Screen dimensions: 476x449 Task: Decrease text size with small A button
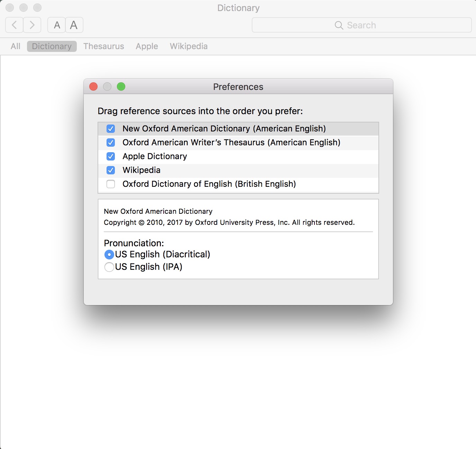click(57, 25)
